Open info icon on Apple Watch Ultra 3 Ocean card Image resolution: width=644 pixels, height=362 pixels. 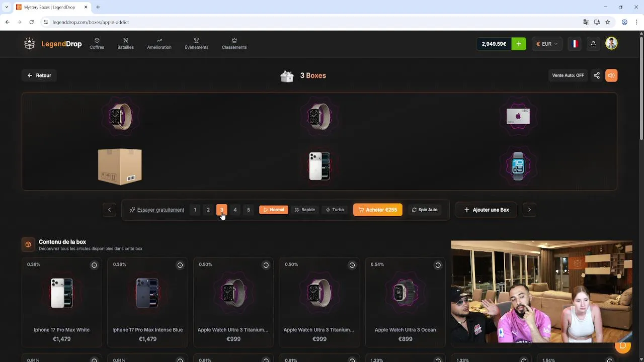pyautogui.click(x=438, y=265)
